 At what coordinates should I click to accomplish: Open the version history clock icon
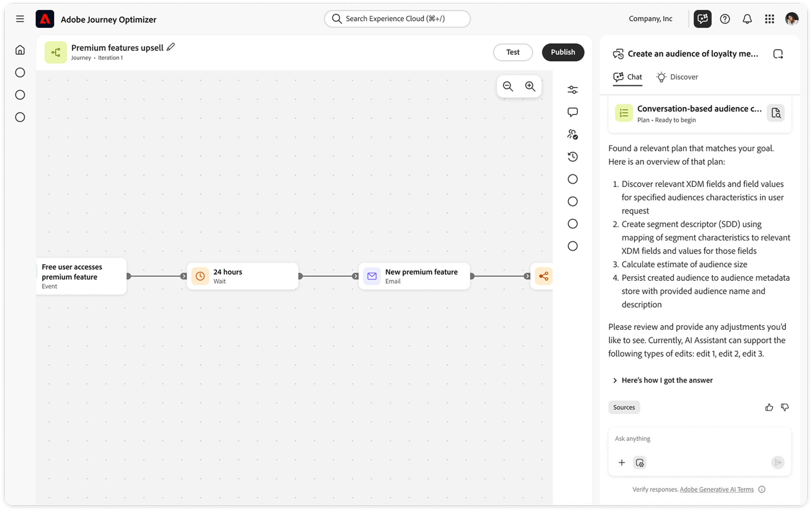573,156
